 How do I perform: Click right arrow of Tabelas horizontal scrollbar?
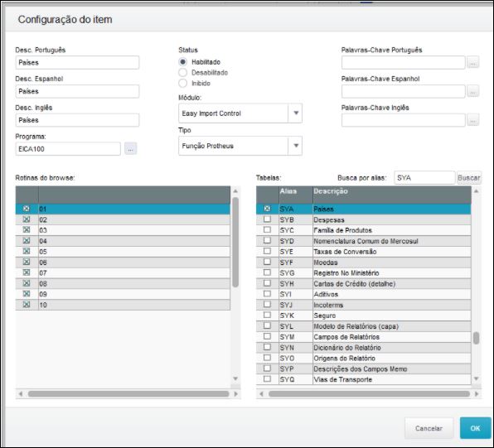(x=477, y=394)
